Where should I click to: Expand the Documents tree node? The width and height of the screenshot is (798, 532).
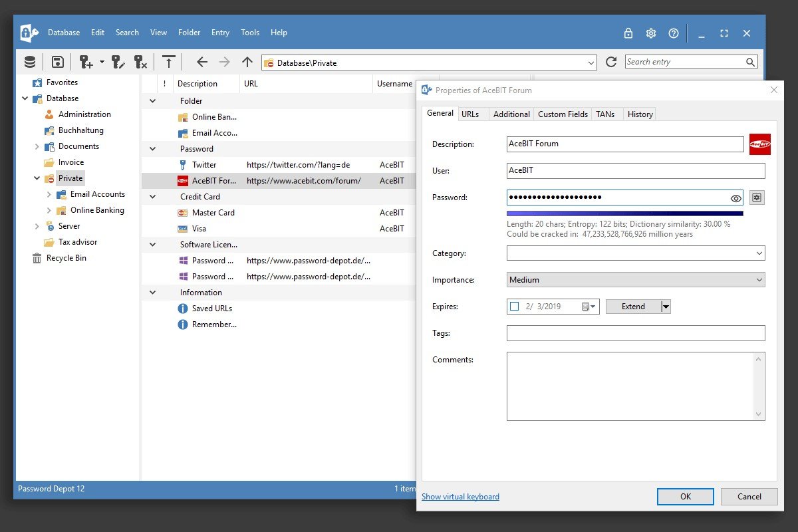pos(37,146)
